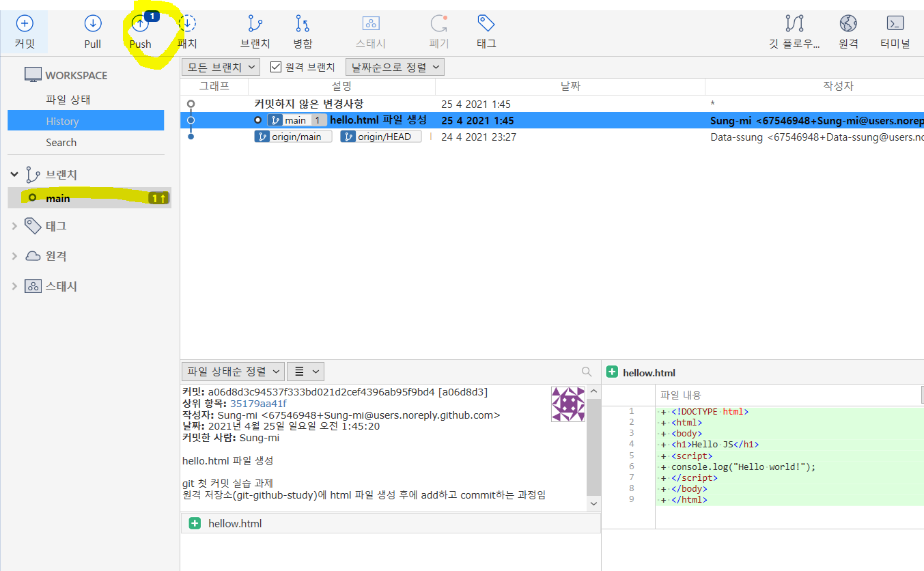Click the author avatar thumbnail
The width and height of the screenshot is (924, 571).
[568, 404]
